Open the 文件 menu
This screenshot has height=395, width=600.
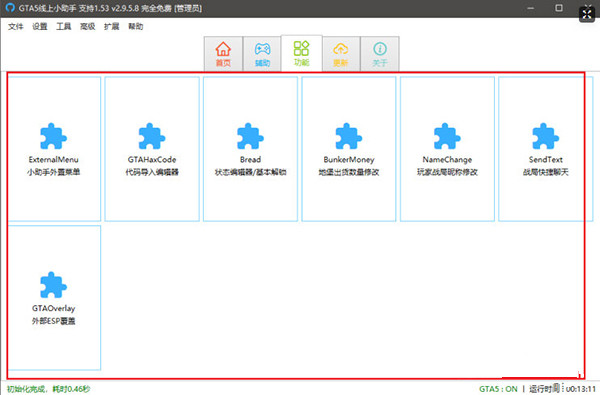tap(16, 26)
